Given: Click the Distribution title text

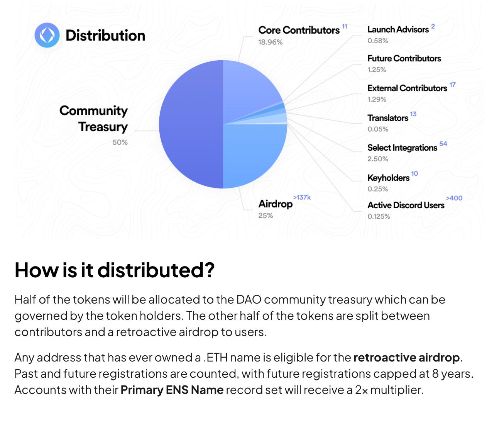Looking at the screenshot, I should [105, 36].
